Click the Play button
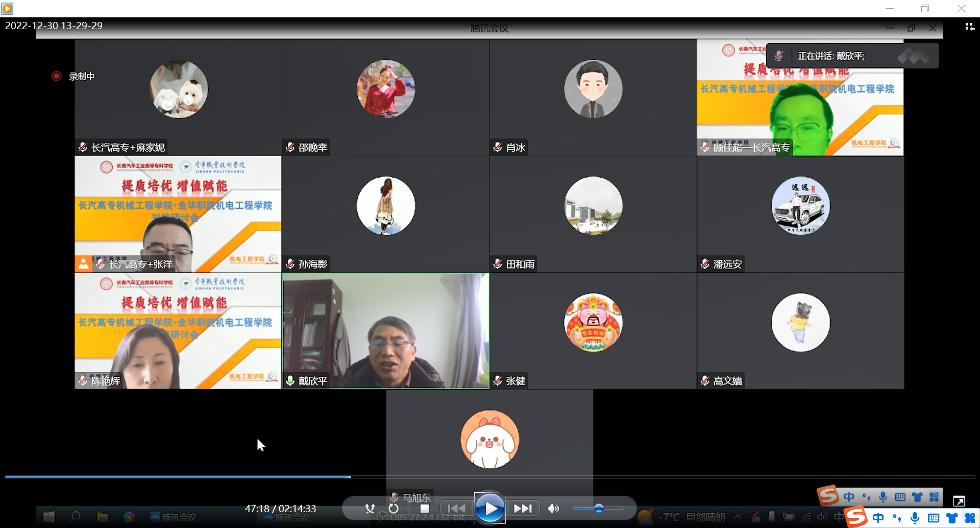The image size is (980, 528). (x=490, y=508)
